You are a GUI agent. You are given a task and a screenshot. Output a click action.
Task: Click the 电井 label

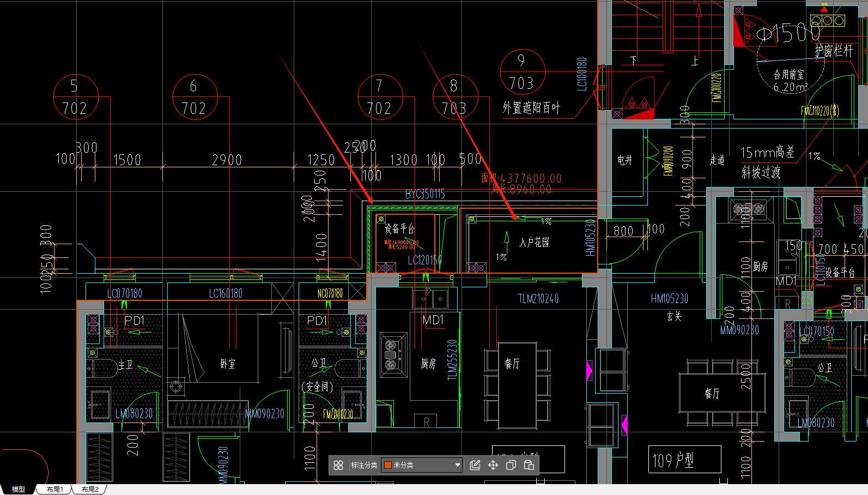[x=625, y=160]
